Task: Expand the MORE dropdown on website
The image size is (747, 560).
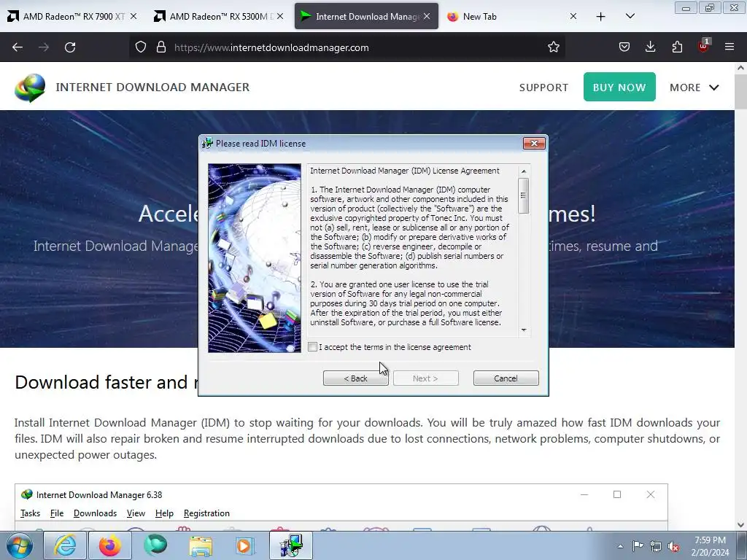Action: pyautogui.click(x=694, y=87)
